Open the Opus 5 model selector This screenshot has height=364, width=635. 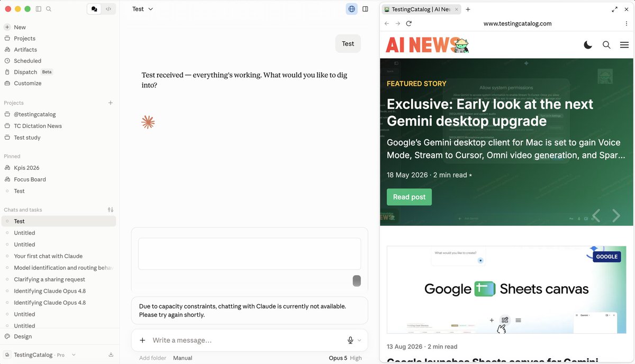[x=338, y=358]
